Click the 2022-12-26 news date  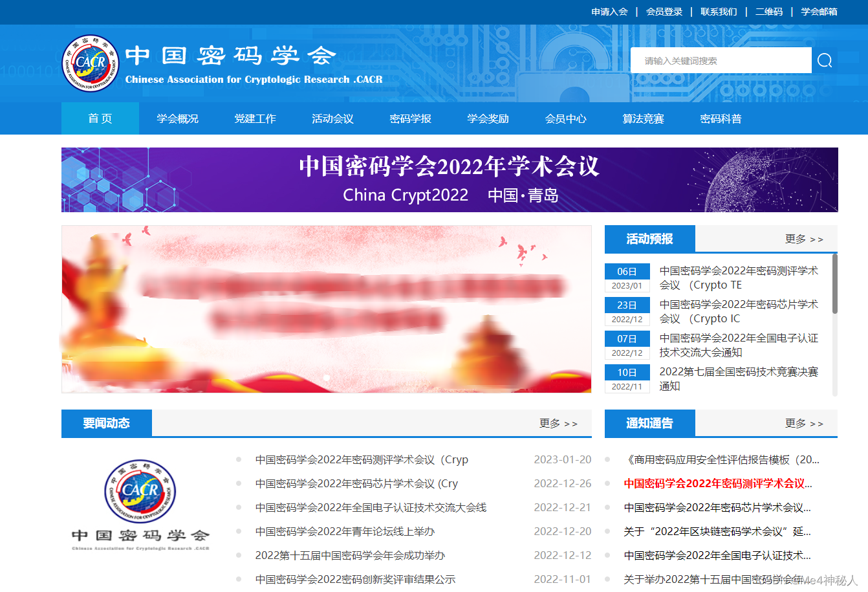(x=563, y=483)
